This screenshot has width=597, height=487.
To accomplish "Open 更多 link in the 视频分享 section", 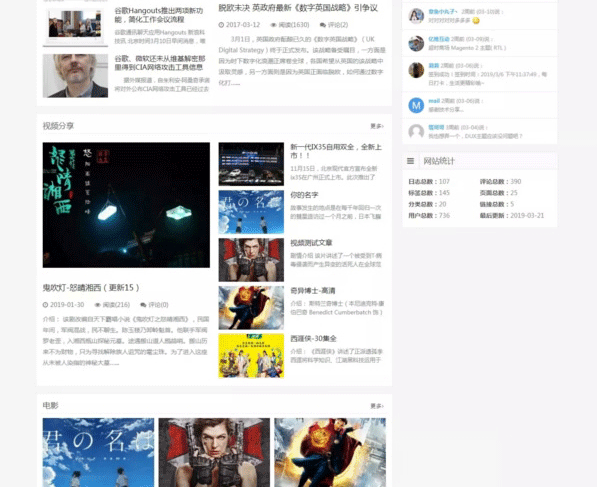I will pos(377,126).
